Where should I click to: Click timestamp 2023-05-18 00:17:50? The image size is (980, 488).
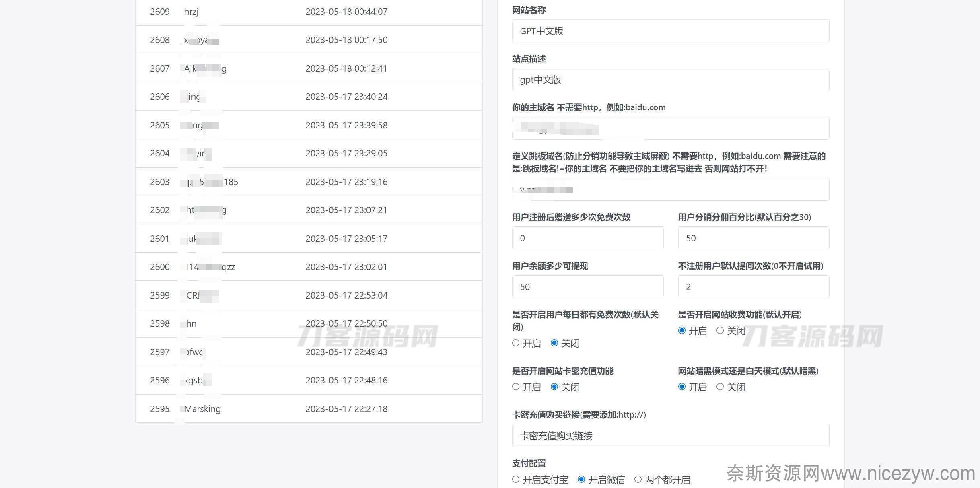click(346, 40)
